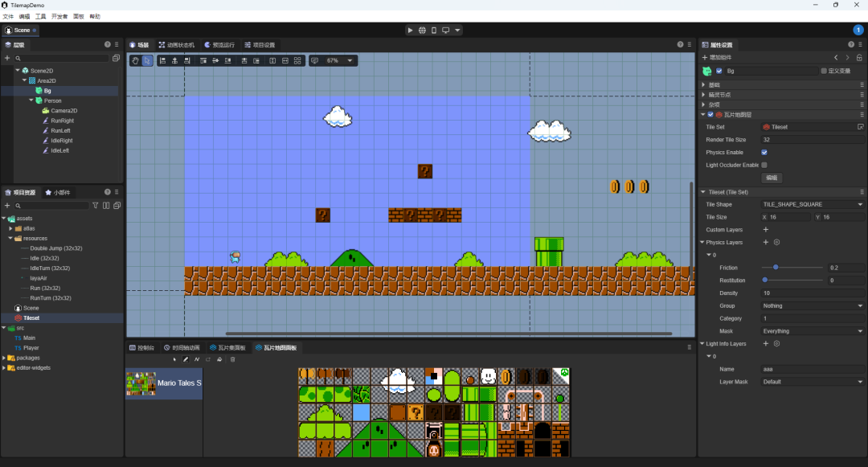The height and width of the screenshot is (467, 868).
Task: Expand the 基础 section
Action: click(703, 84)
